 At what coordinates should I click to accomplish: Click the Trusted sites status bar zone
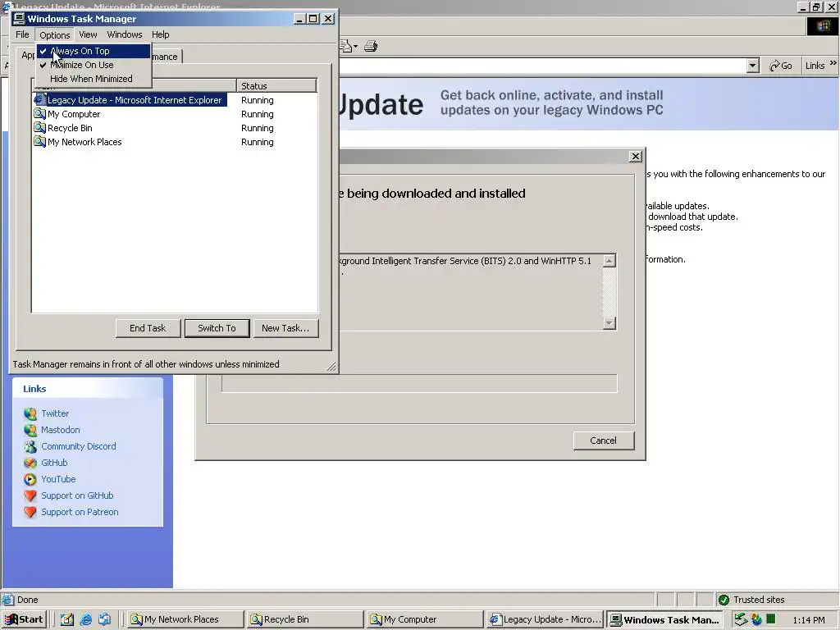[777, 600]
